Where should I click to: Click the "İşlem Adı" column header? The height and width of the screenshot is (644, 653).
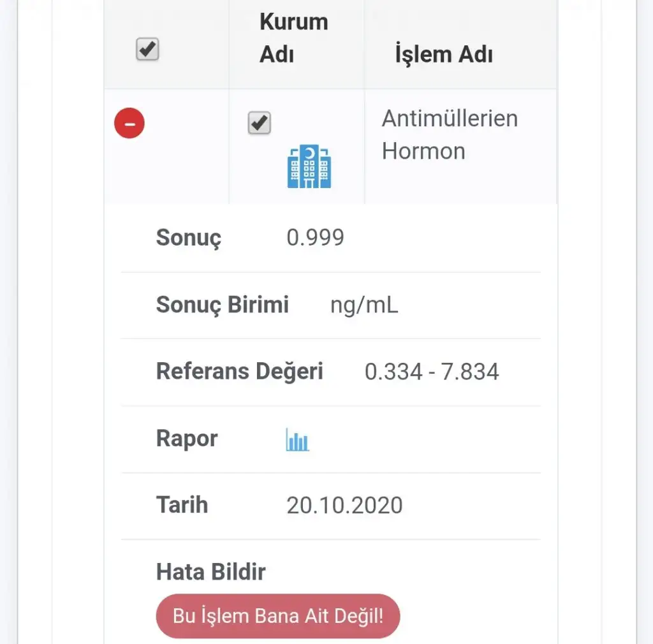pyautogui.click(x=444, y=55)
